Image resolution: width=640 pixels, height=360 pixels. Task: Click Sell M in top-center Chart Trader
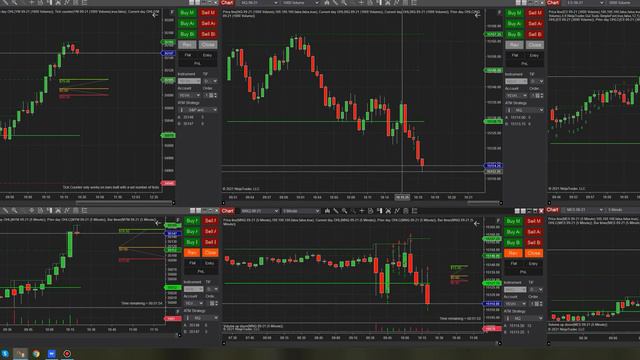pos(535,13)
